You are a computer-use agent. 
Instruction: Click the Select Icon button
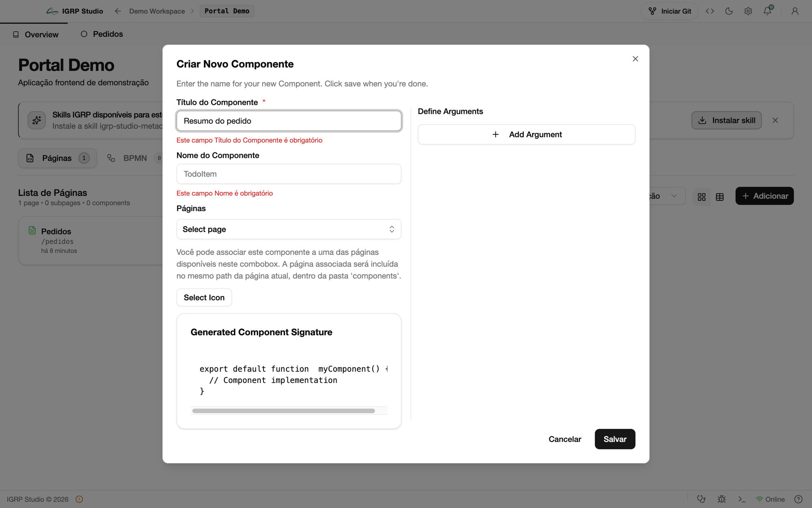[x=204, y=297]
